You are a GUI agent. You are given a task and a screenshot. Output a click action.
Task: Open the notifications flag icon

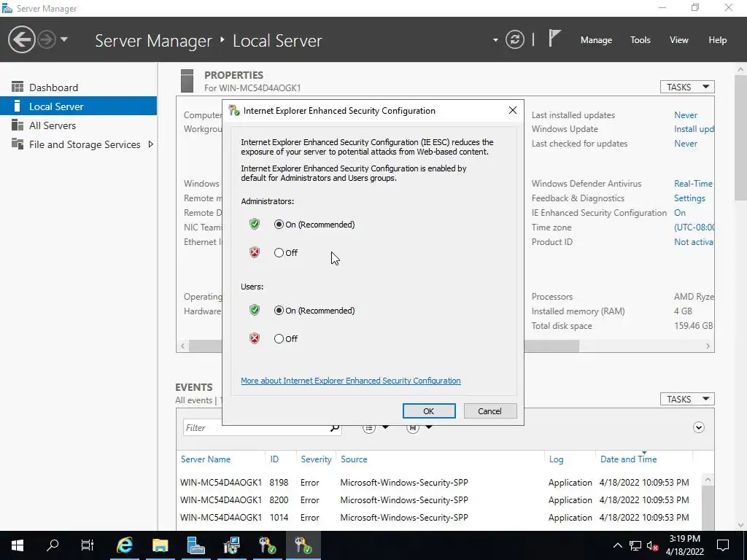[x=554, y=39]
